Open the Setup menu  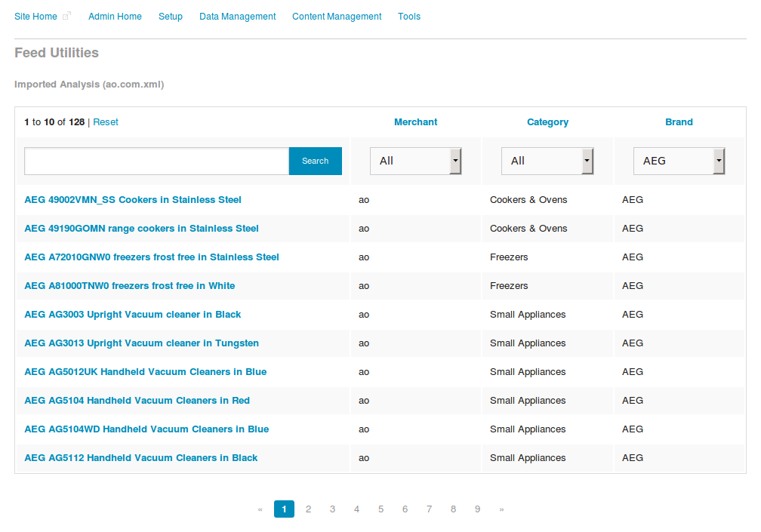click(x=171, y=17)
